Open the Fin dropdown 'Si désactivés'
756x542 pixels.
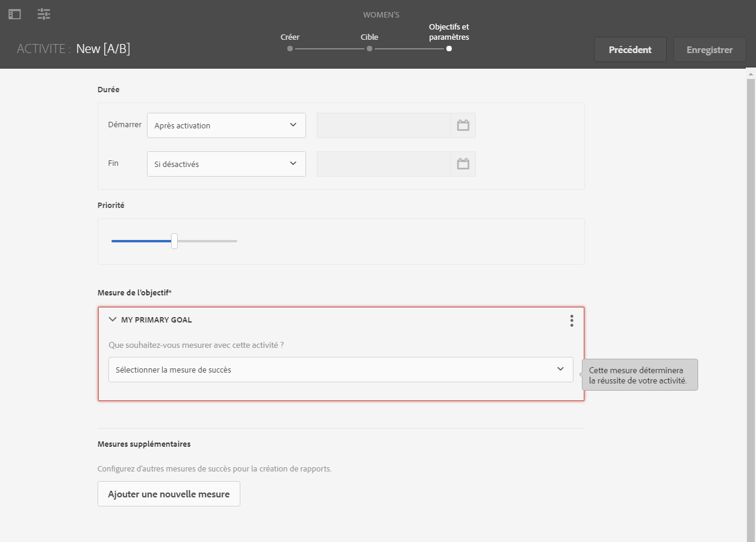[x=226, y=164]
